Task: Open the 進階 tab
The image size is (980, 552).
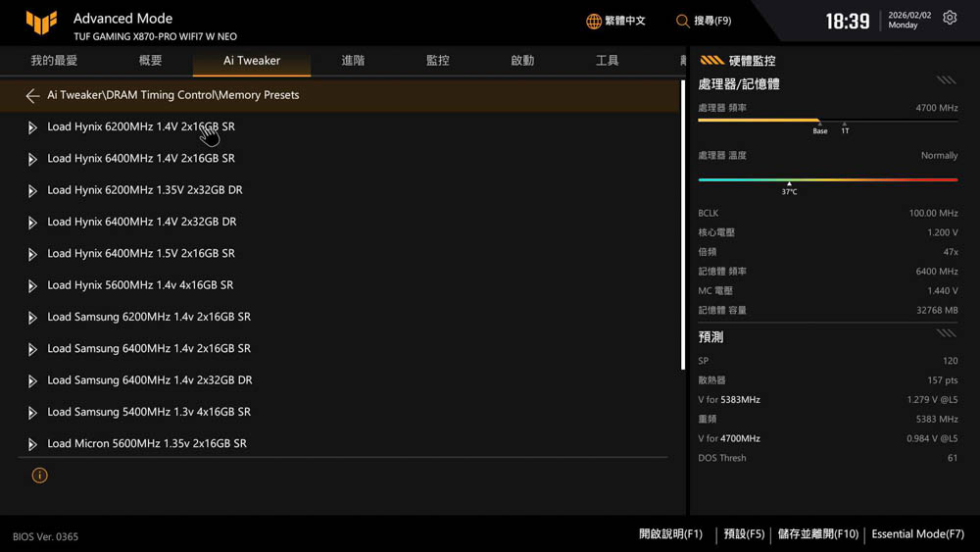Action: 353,61
